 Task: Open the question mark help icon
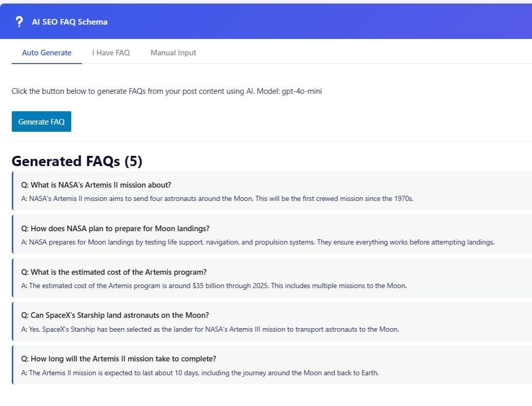[19, 22]
